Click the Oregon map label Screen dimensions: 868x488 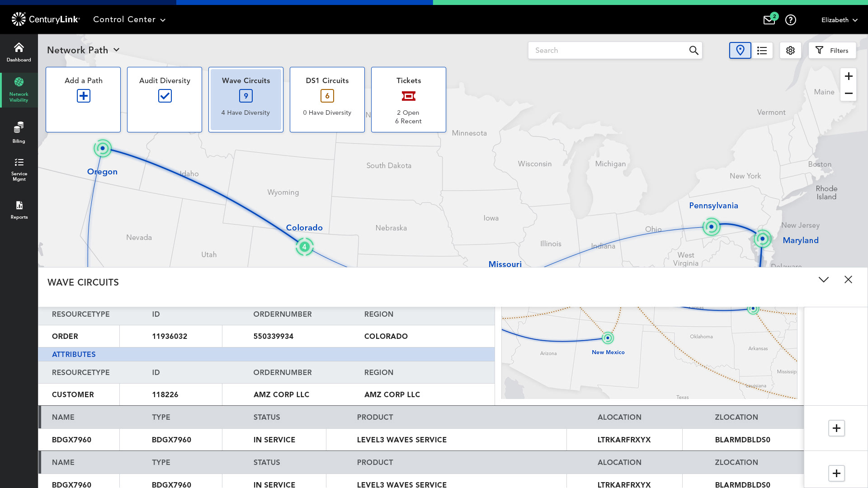tap(102, 172)
